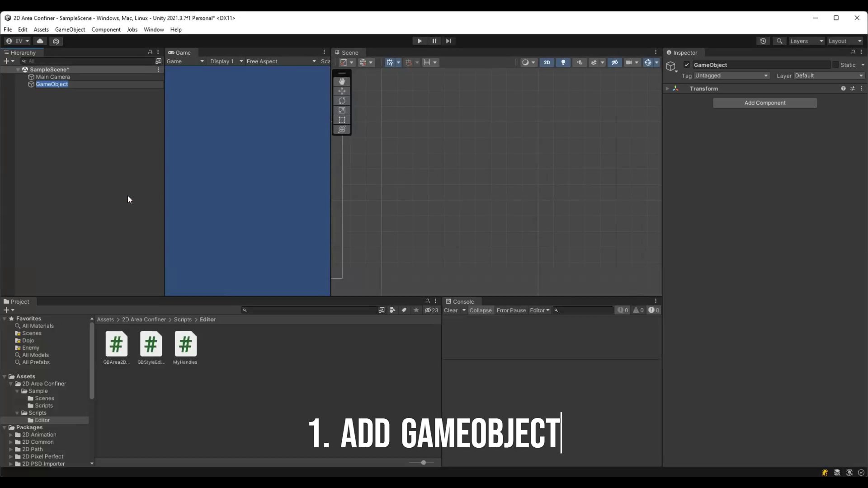Adjust the Project icon size slider
This screenshot has height=488, width=868.
[423, 463]
